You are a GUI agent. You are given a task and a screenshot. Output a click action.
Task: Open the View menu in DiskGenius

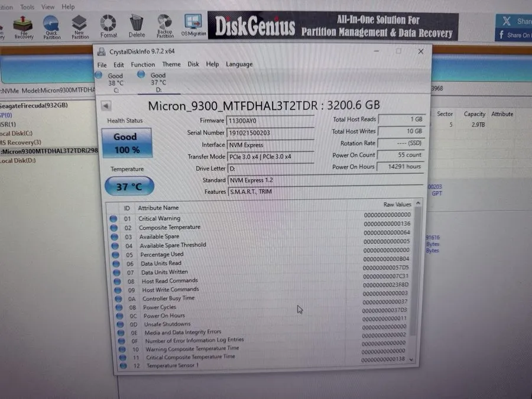click(x=48, y=7)
